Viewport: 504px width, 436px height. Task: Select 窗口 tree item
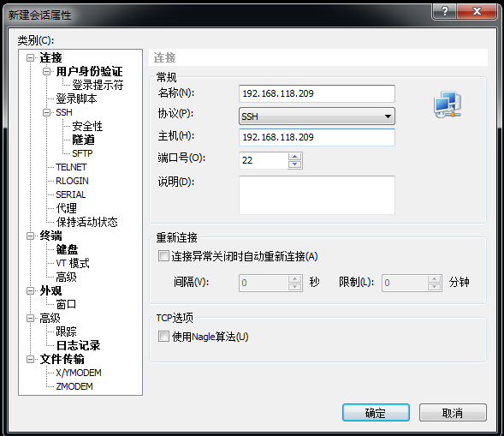pyautogui.click(x=66, y=304)
